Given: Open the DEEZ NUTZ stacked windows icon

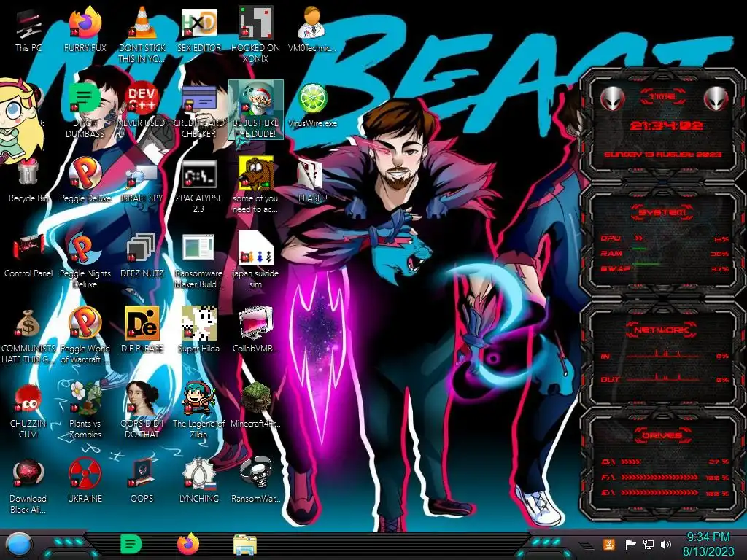Looking at the screenshot, I should pyautogui.click(x=142, y=256).
